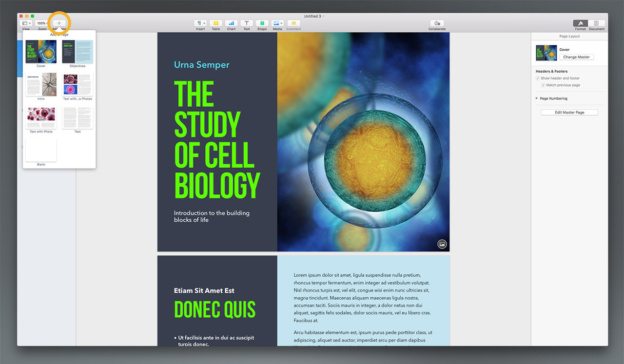Click the Edit Master Page button
Viewport: 624px width, 364px height.
click(569, 113)
